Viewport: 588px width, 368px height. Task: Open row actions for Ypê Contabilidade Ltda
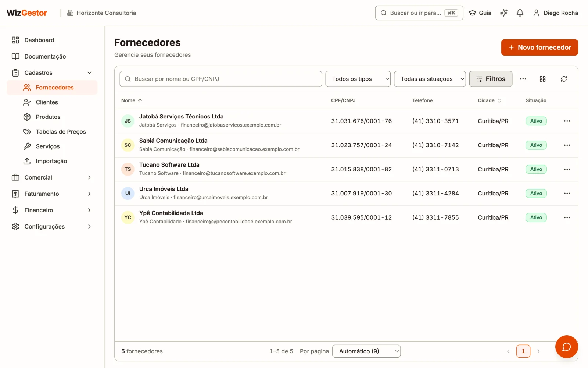coord(567,217)
